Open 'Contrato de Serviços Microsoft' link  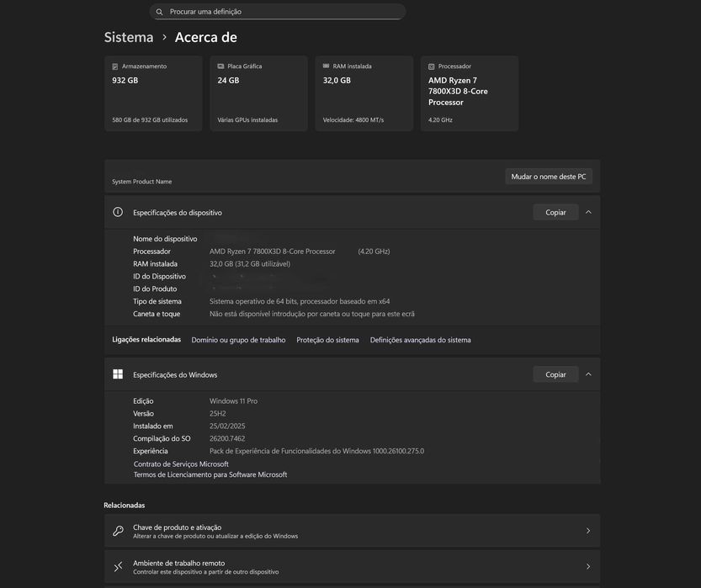(181, 464)
